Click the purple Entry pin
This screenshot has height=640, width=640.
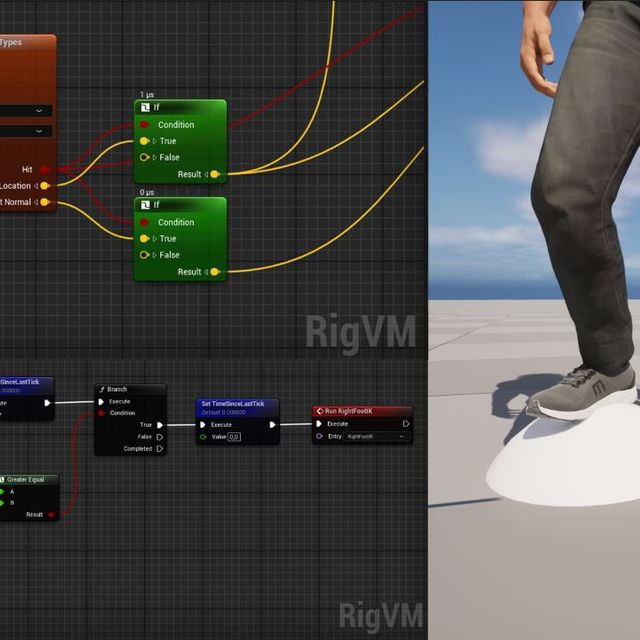pyautogui.click(x=319, y=436)
